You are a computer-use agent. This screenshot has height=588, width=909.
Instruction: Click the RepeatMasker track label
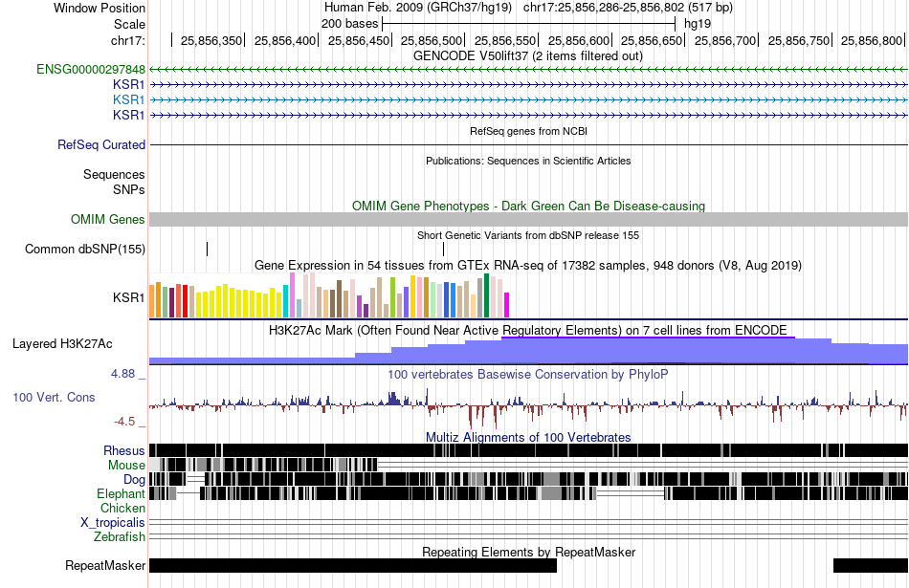tap(105, 565)
